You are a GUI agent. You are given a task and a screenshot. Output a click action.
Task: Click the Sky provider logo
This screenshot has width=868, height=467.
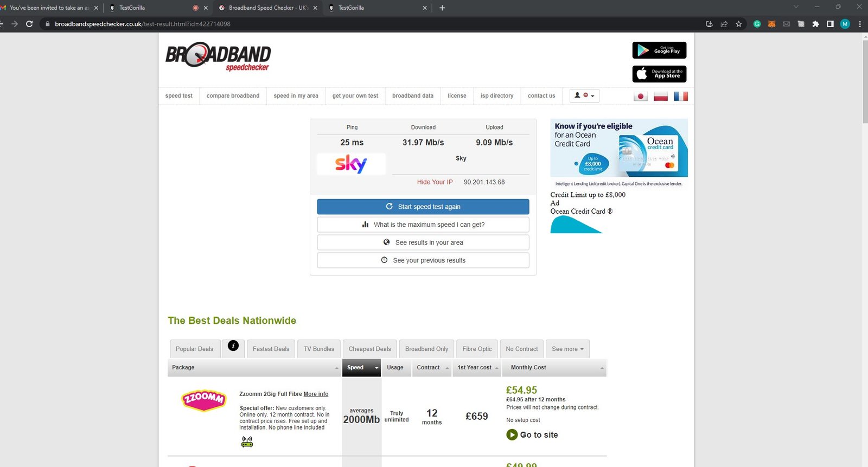click(351, 164)
